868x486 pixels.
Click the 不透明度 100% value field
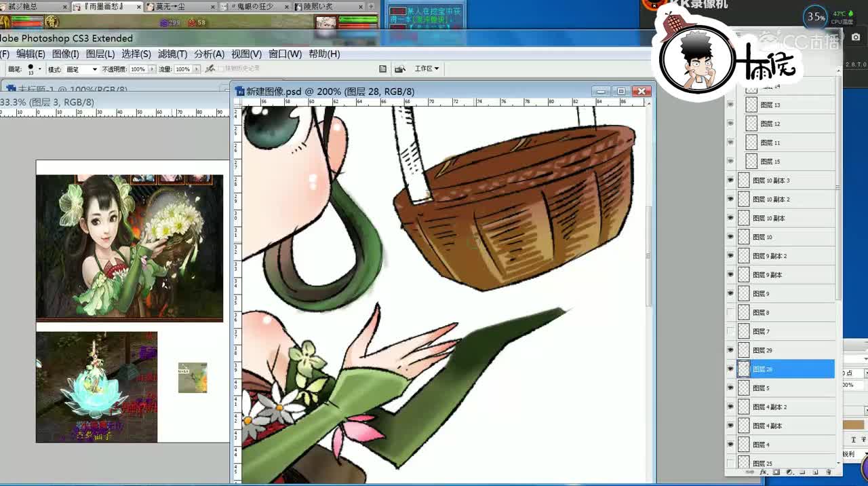(138, 69)
